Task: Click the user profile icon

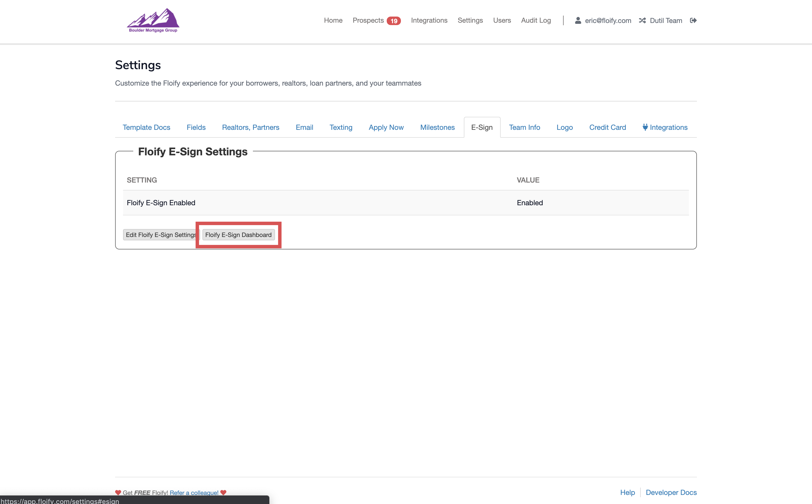Action: point(578,20)
